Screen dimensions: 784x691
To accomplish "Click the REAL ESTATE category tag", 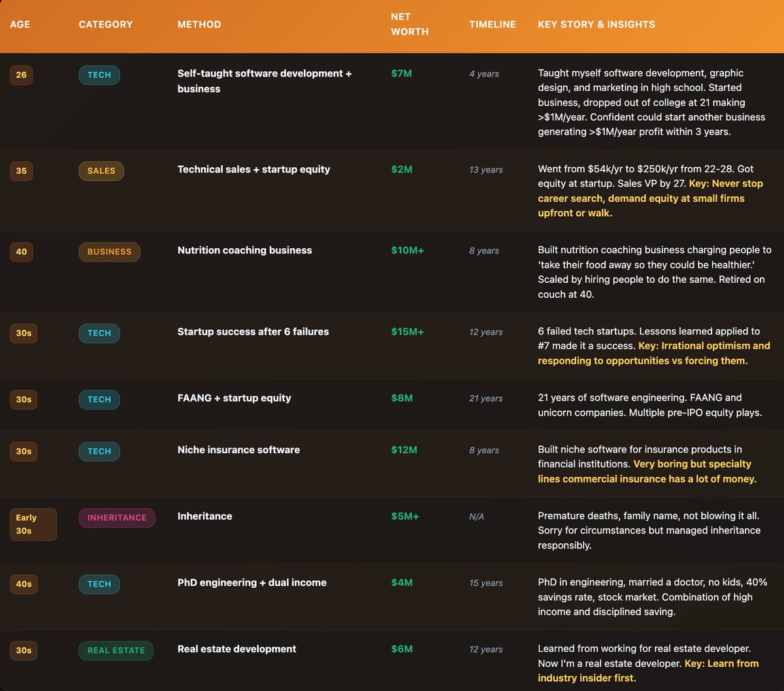I will click(116, 651).
